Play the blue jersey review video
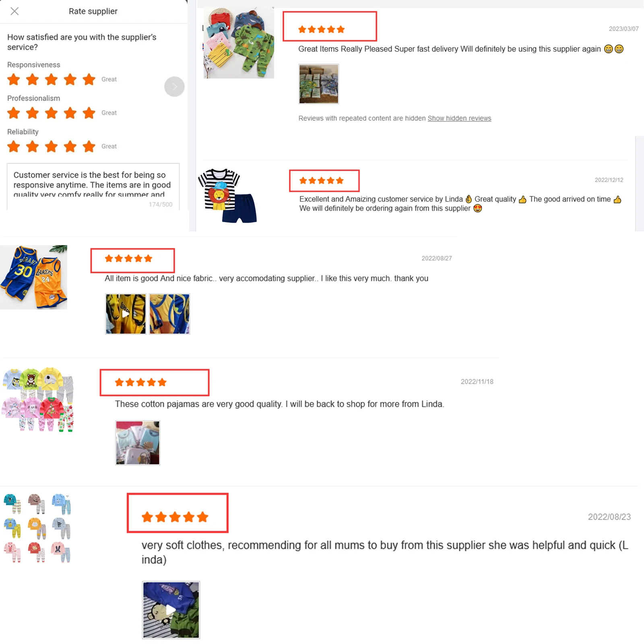Viewport: 644px width, 644px height. point(169,314)
